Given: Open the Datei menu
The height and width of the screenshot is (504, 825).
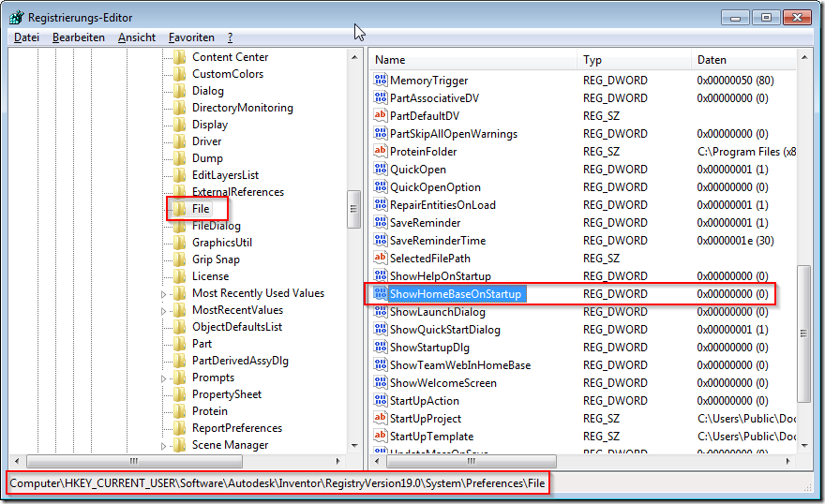Looking at the screenshot, I should [x=26, y=37].
